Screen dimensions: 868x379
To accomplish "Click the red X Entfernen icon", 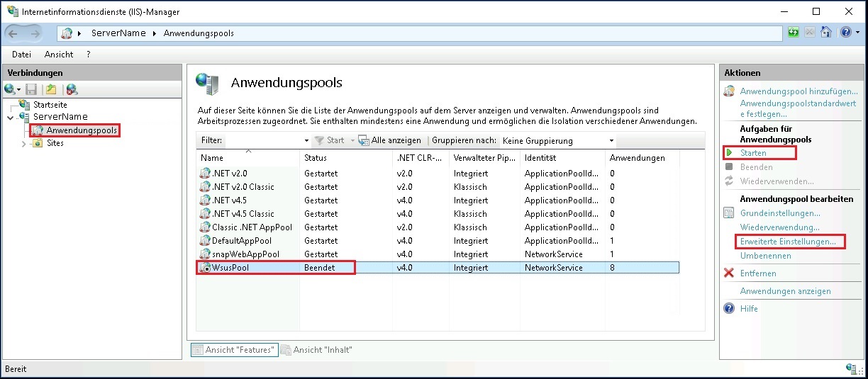I will click(728, 273).
